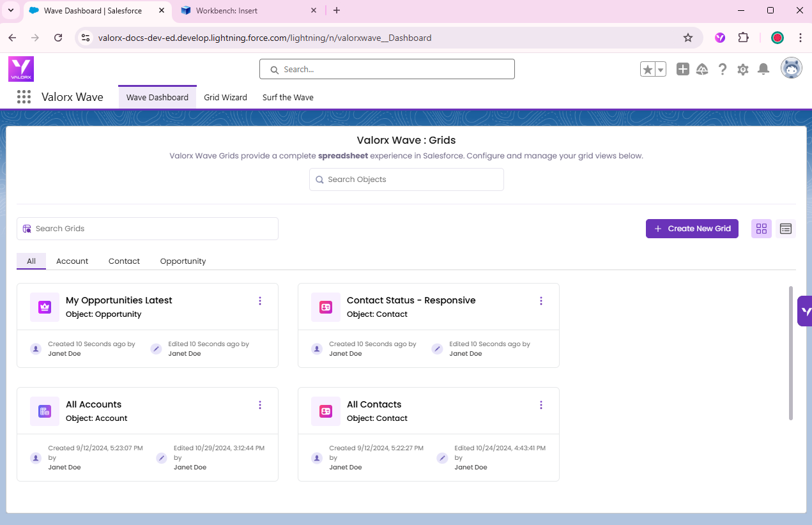Select the Contact filter tab
812x525 pixels.
pos(124,261)
